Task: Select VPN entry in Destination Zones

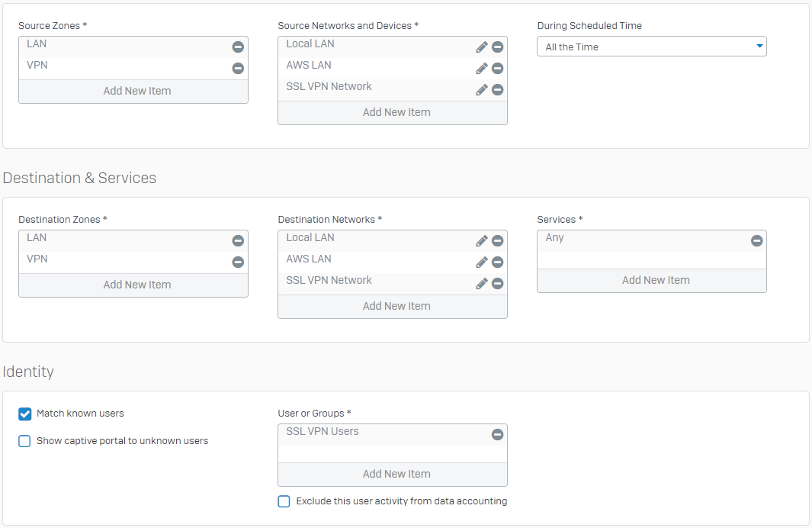Action: click(38, 259)
